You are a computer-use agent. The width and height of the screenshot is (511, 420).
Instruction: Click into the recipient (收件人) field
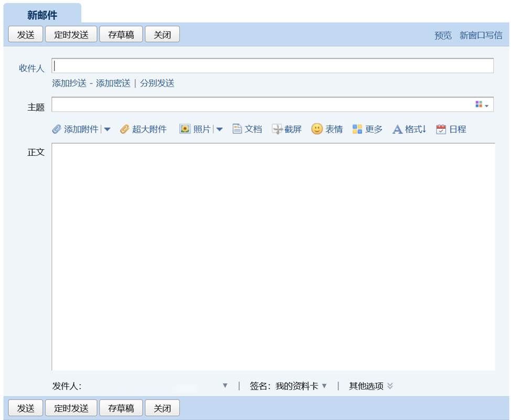(x=273, y=66)
